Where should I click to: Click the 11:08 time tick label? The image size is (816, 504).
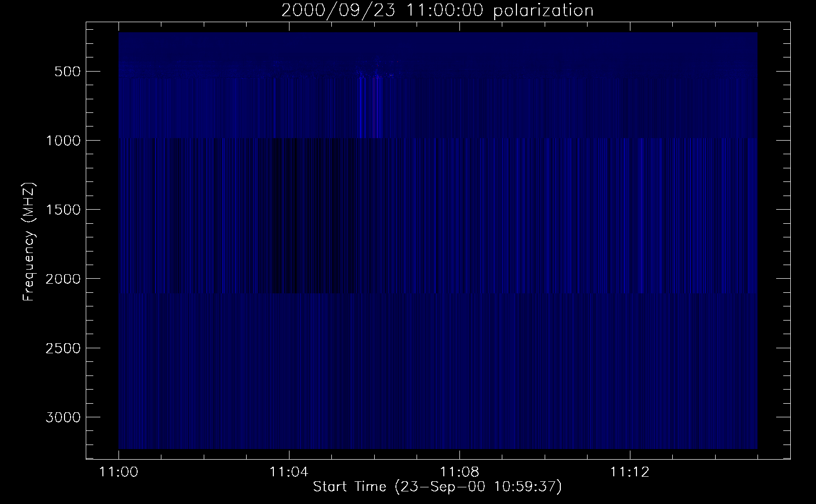click(459, 472)
